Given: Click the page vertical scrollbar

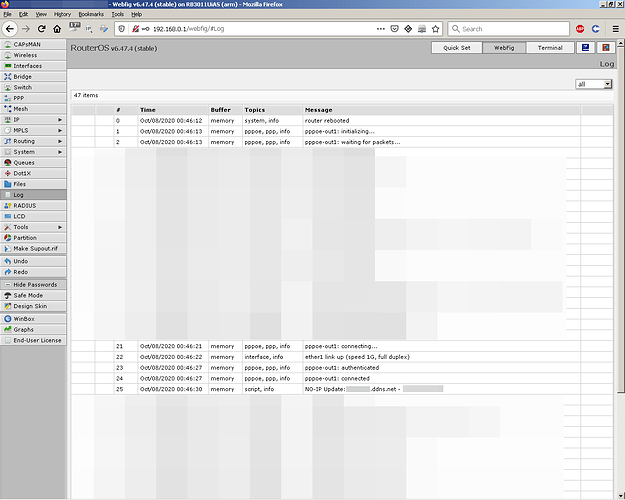Looking at the screenshot, I should 621,219.
